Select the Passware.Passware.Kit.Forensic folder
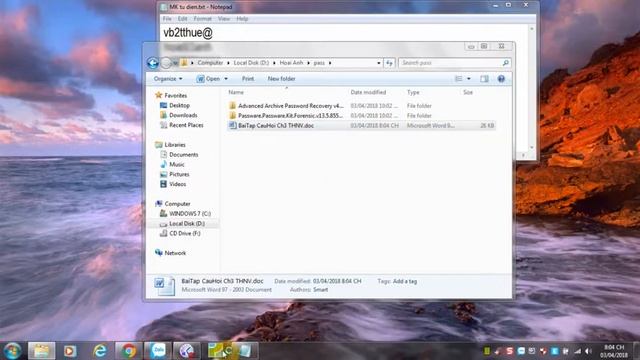This screenshot has width=640, height=360. pos(291,116)
